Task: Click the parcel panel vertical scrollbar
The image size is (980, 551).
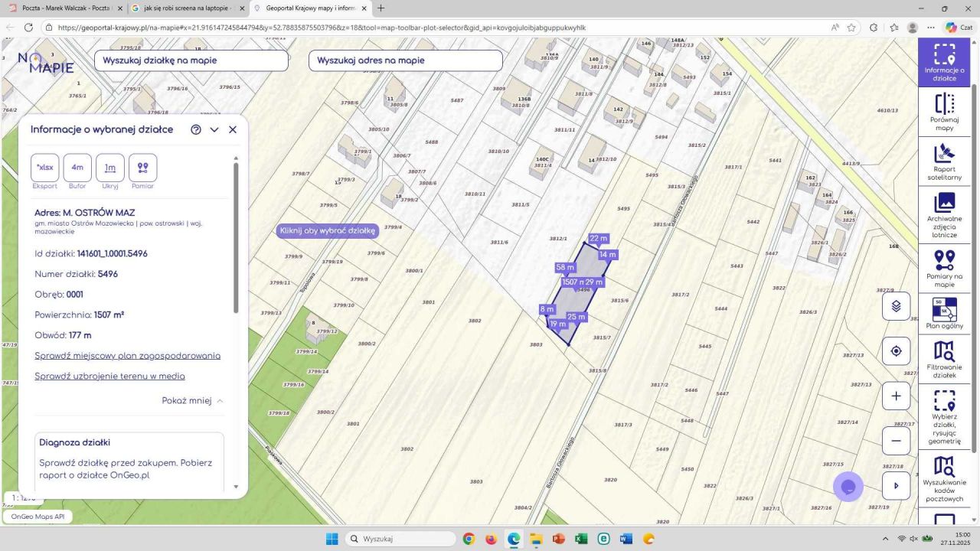Action: point(236,237)
